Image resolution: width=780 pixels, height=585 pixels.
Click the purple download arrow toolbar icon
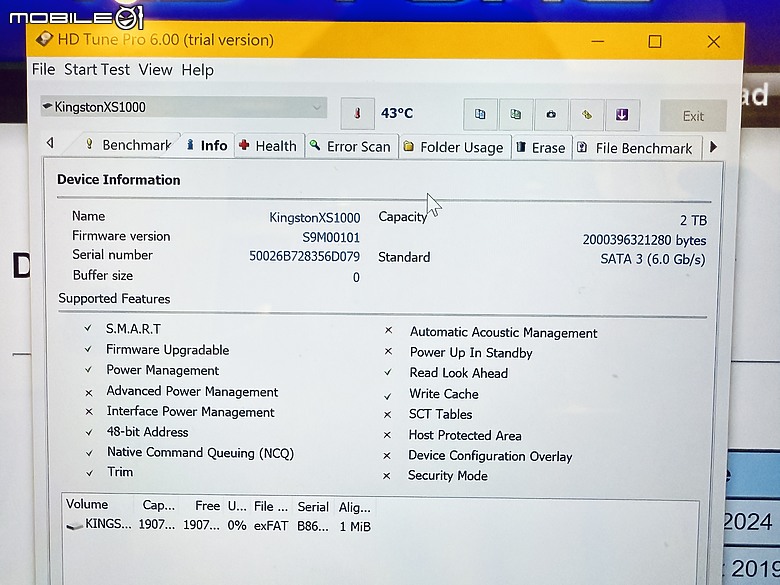click(x=622, y=115)
